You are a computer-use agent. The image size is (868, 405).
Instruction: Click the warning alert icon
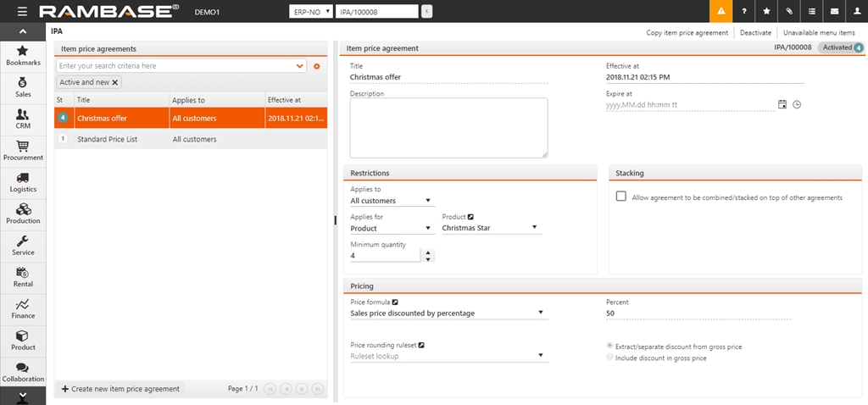720,11
